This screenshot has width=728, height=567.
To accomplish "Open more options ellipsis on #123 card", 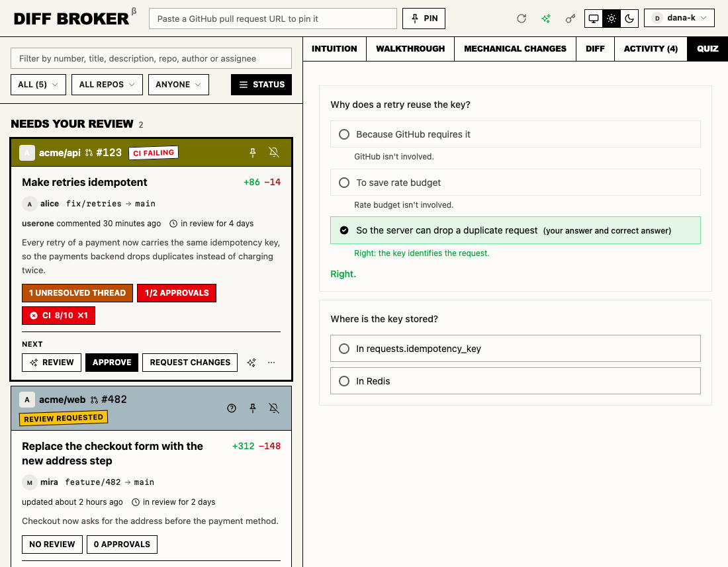I will [271, 363].
